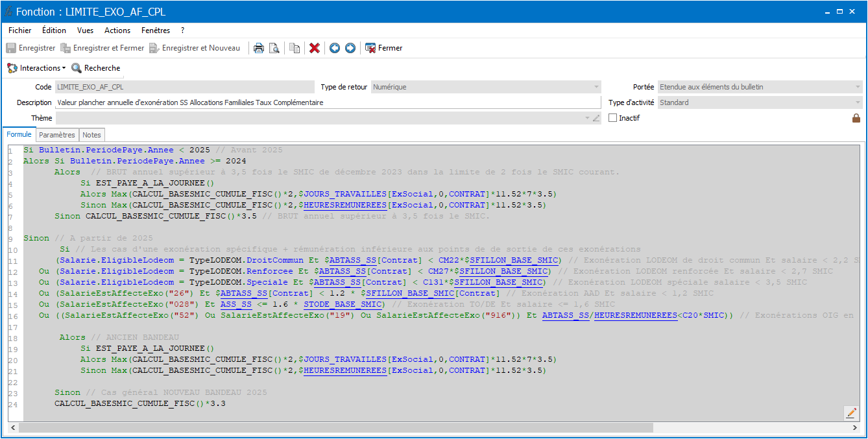The height and width of the screenshot is (439, 868).
Task: Open the Édition menu
Action: [x=54, y=30]
